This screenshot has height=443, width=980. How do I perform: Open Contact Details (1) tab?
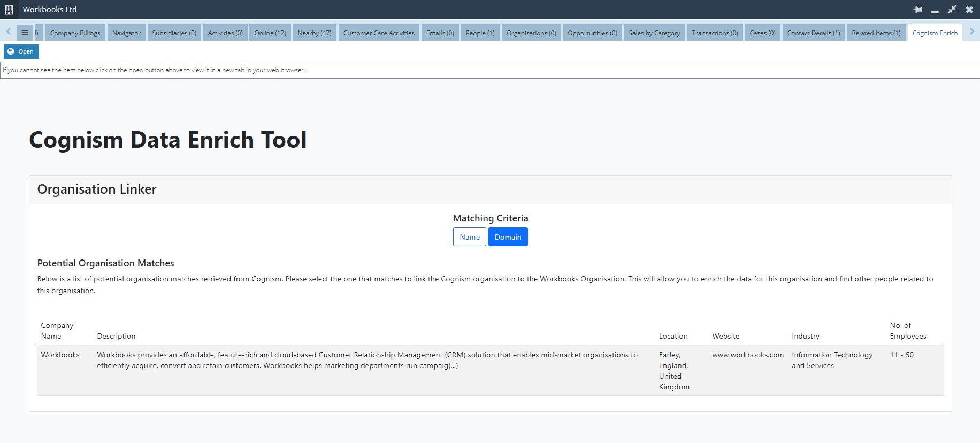pyautogui.click(x=814, y=33)
